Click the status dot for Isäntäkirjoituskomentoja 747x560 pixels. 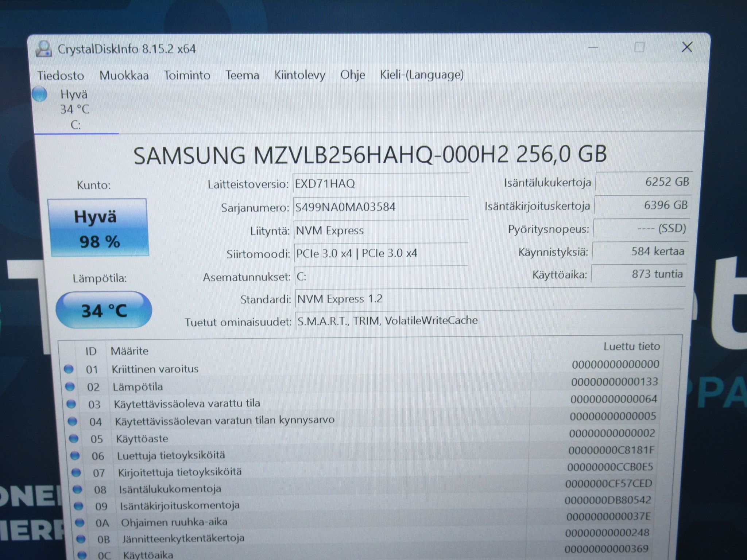tap(78, 506)
